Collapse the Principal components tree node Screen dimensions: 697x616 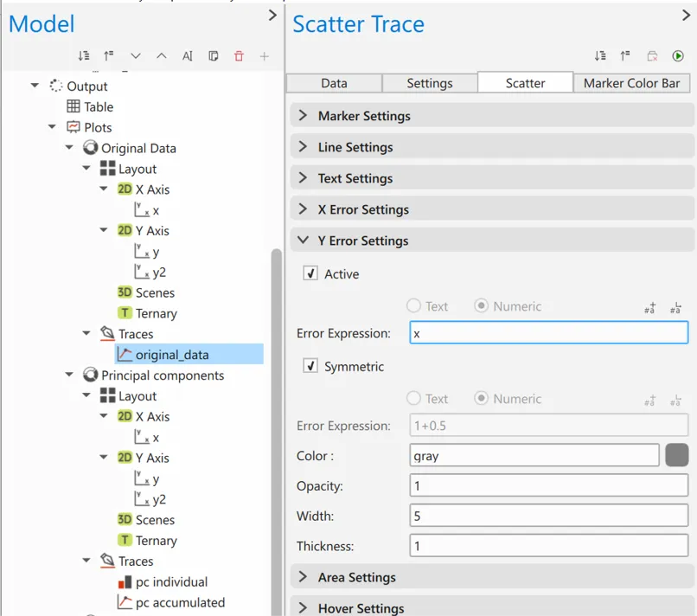(69, 375)
